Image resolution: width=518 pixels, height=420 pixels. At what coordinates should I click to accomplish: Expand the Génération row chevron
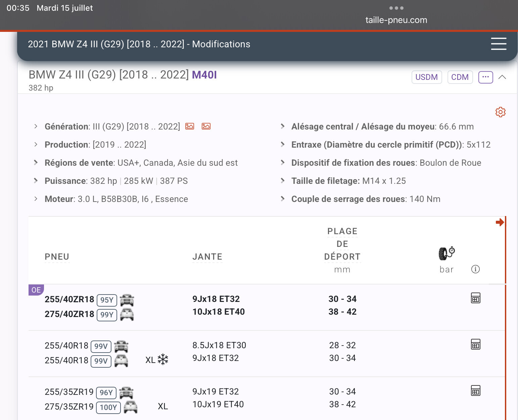coord(36,126)
